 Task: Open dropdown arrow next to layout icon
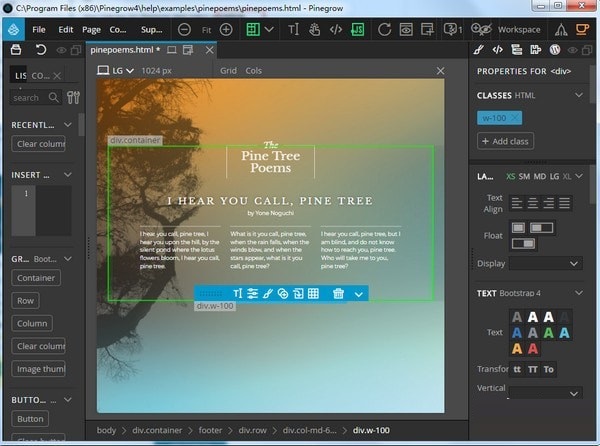pos(269,29)
